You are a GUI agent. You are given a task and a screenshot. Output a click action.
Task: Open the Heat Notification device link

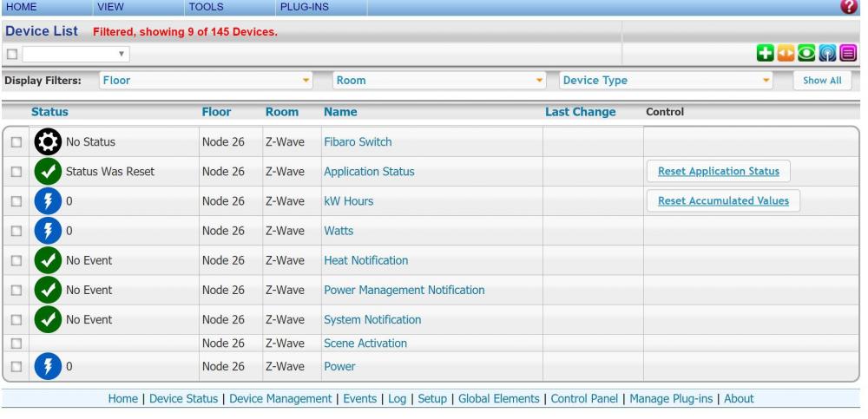(365, 260)
